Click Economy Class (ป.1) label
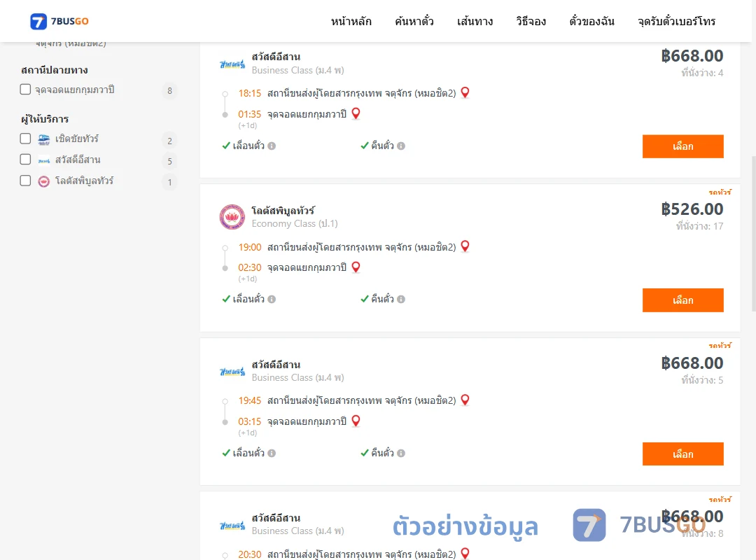The height and width of the screenshot is (560, 756). coord(295,223)
